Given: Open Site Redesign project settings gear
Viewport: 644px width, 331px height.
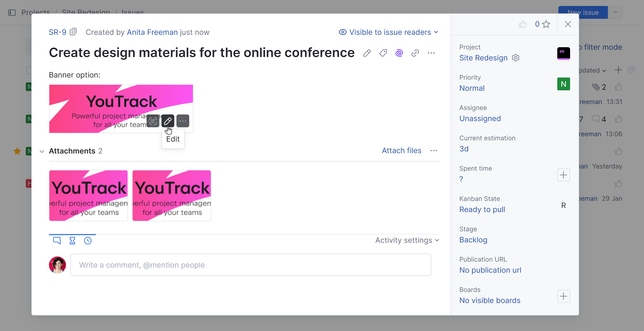Looking at the screenshot, I should click(515, 58).
